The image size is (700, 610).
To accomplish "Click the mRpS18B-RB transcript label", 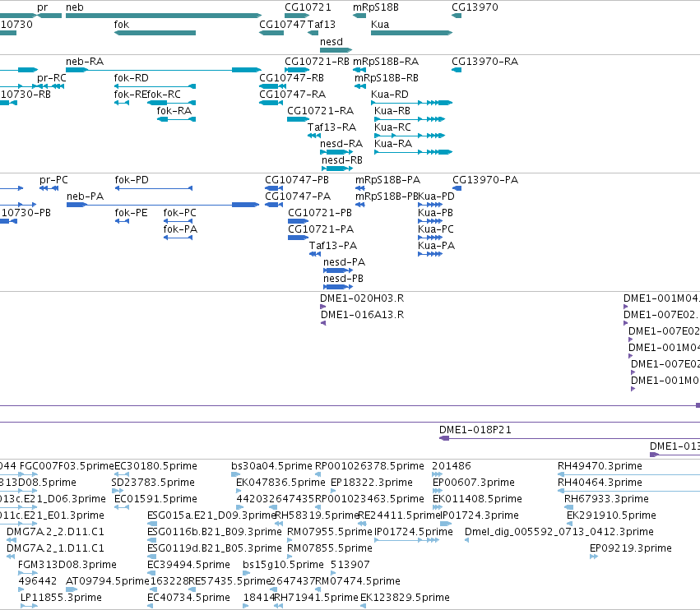I will pos(387,77).
